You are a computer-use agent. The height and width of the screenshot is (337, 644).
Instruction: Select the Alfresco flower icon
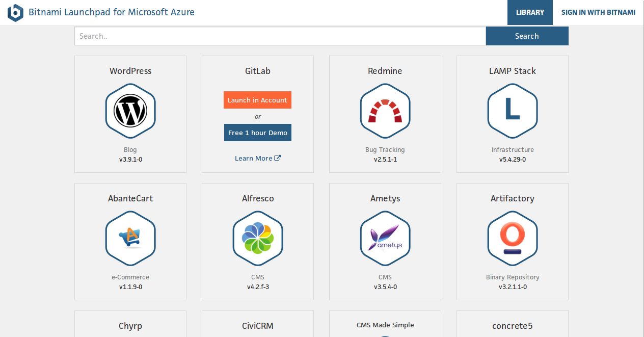[x=258, y=238]
